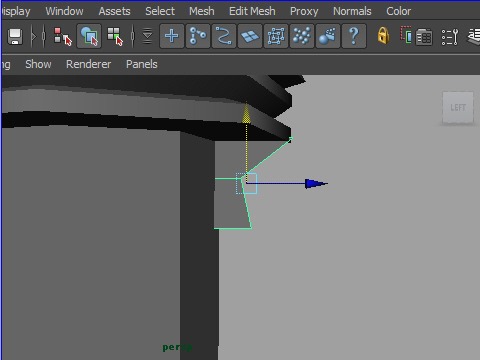480x360 pixels.
Task: Enable snap to grids plus icon
Action: coord(172,36)
